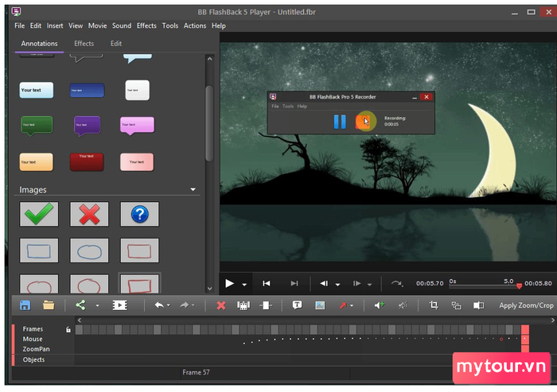557x392 pixels.
Task: Select the blue oval sketch image
Action: point(89,250)
